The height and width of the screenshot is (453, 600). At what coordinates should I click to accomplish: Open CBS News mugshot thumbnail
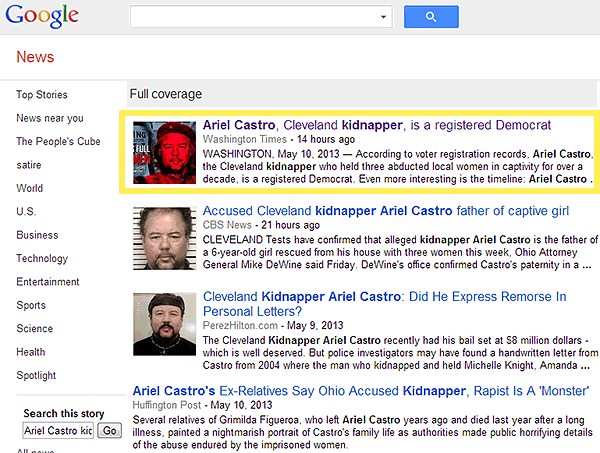click(x=165, y=238)
